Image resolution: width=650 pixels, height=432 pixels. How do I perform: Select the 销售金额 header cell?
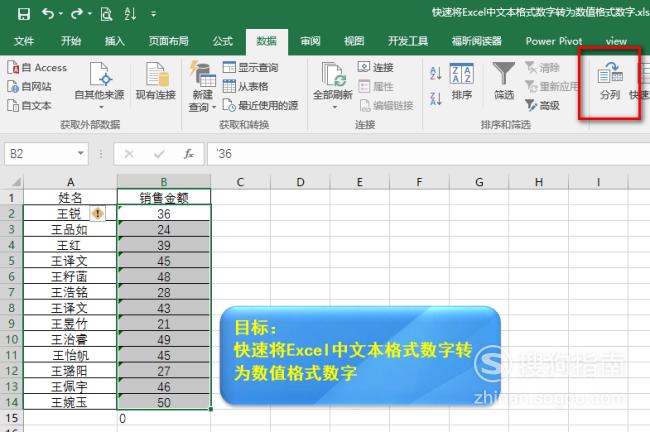[x=164, y=198]
